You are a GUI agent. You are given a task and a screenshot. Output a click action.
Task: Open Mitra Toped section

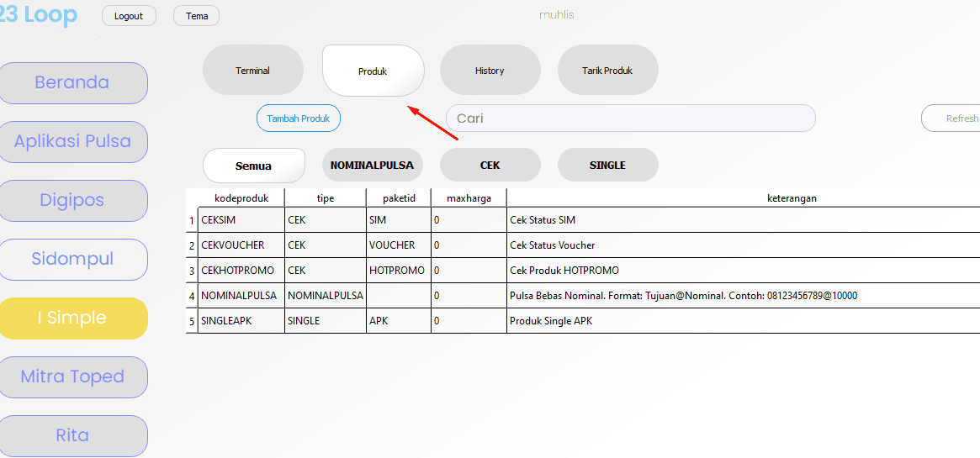point(72,376)
